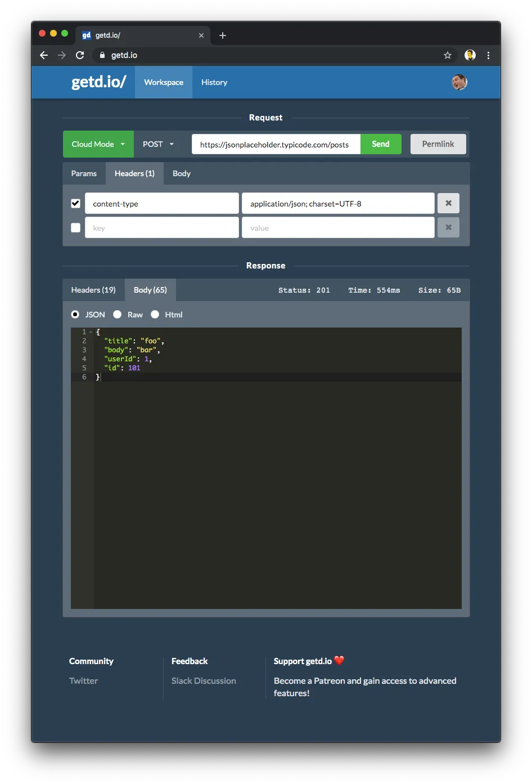The image size is (532, 784).
Task: Click the Permlink button
Action: (x=438, y=144)
